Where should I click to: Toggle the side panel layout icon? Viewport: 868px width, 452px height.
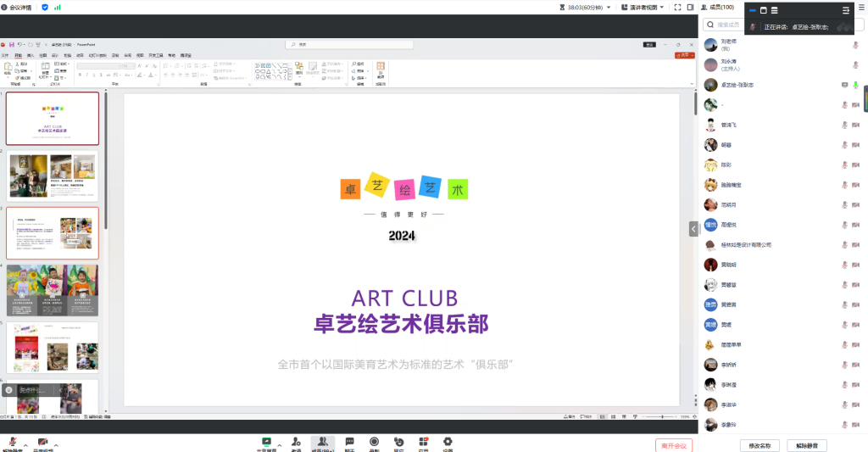click(x=690, y=7)
